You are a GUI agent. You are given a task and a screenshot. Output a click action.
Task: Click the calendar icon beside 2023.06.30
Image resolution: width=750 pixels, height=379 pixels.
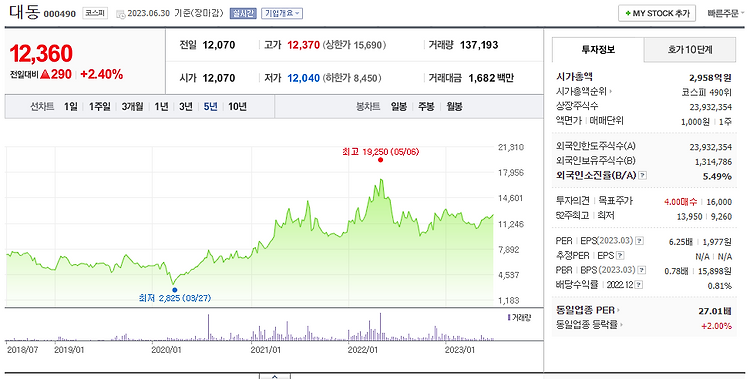(x=121, y=14)
